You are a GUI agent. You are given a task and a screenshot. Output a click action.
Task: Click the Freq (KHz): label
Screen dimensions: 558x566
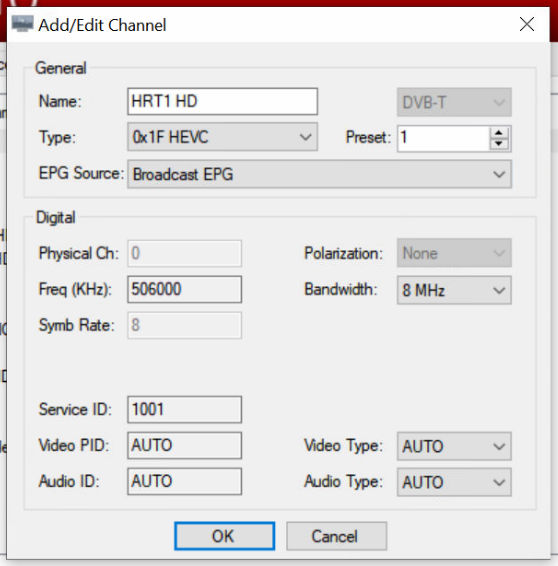75,289
